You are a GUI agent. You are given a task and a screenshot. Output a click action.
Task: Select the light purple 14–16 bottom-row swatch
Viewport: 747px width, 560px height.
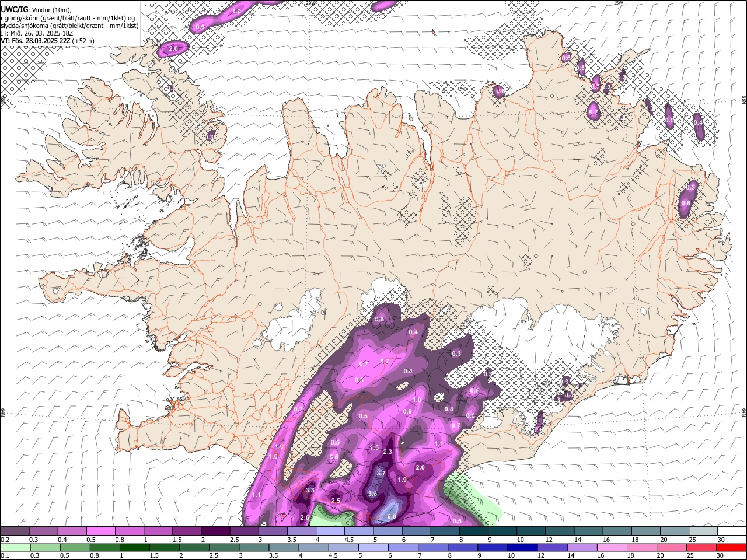coord(582,547)
